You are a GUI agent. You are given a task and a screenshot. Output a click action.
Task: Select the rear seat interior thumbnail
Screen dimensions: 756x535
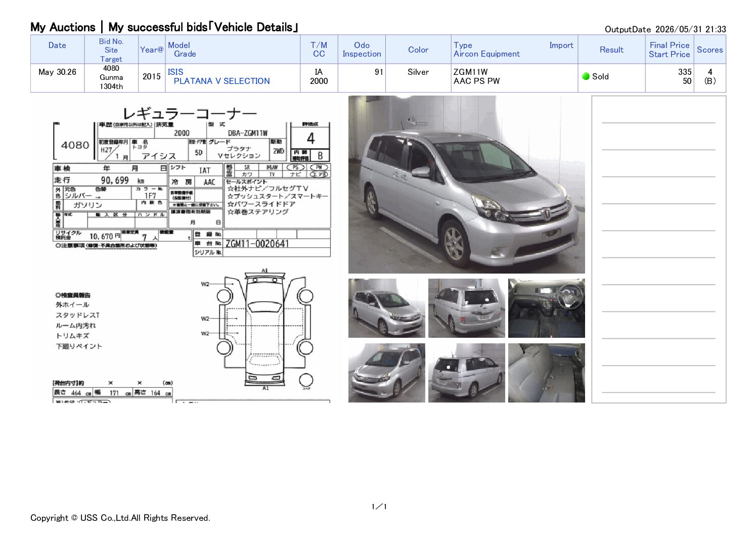pyautogui.click(x=546, y=373)
